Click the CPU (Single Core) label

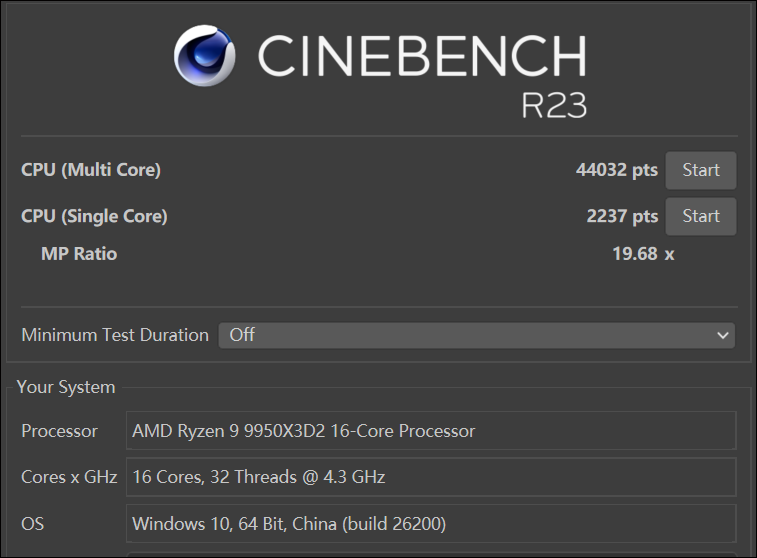coord(94,216)
